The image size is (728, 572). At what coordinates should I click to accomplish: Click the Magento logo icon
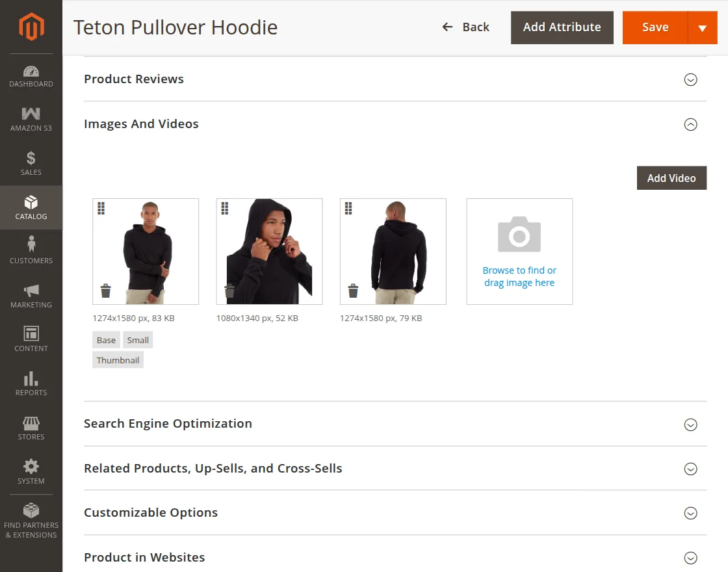pos(31,27)
